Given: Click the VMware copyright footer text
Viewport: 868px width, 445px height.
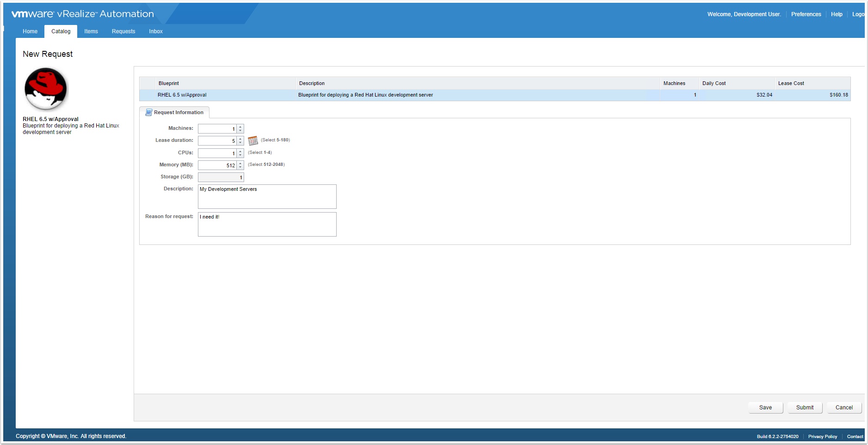Looking at the screenshot, I should [x=71, y=436].
